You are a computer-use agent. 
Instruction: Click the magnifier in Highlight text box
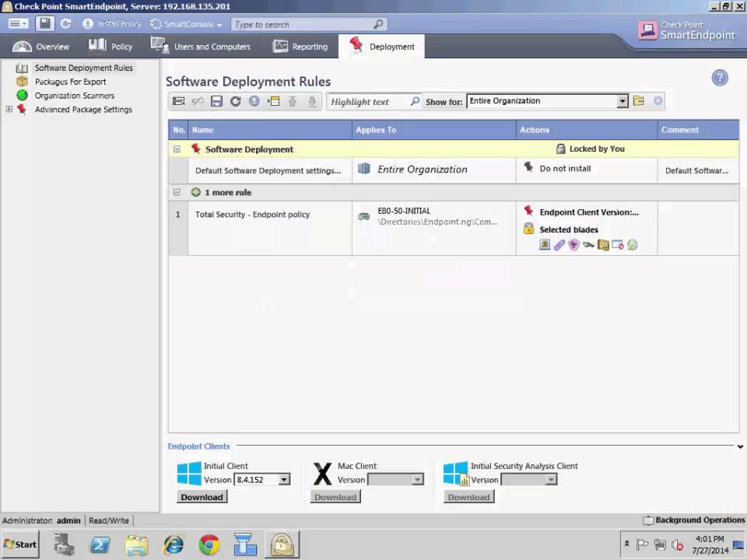pyautogui.click(x=415, y=101)
